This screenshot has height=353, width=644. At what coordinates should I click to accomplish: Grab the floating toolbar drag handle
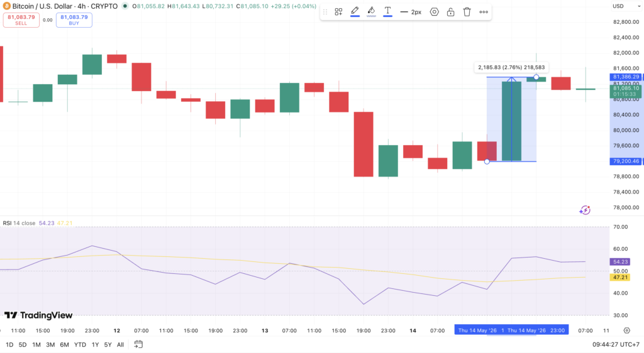pos(325,12)
